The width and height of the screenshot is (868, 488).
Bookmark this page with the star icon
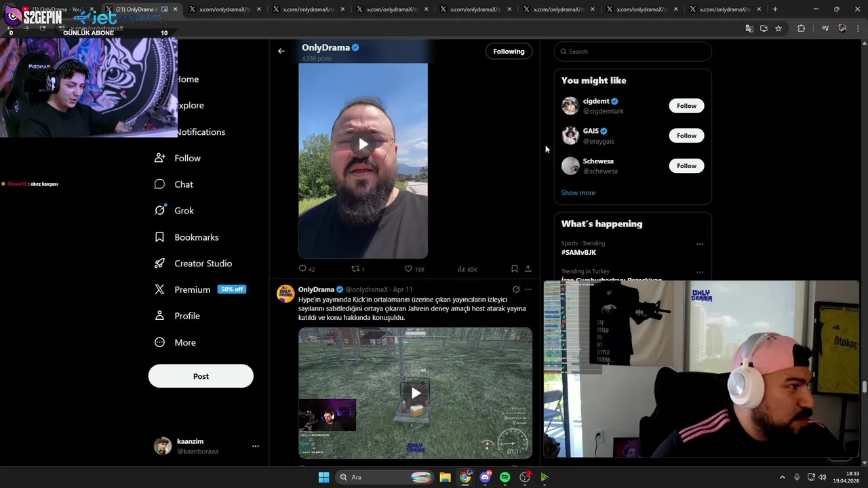pos(778,28)
